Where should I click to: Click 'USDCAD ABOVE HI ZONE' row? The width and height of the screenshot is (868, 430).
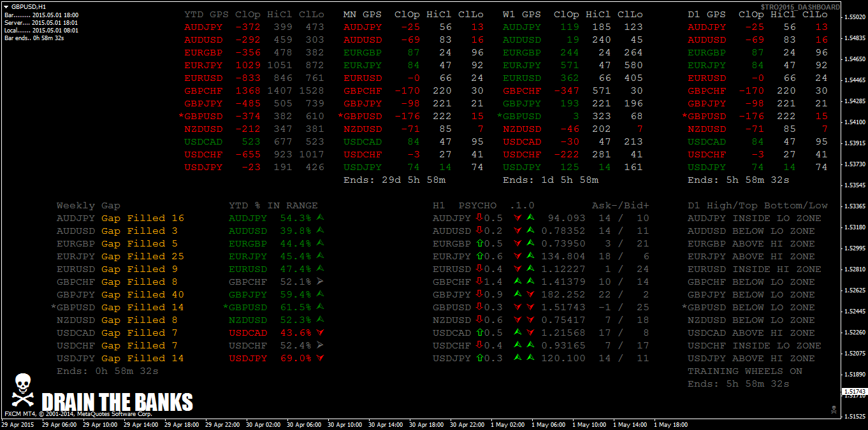751,333
